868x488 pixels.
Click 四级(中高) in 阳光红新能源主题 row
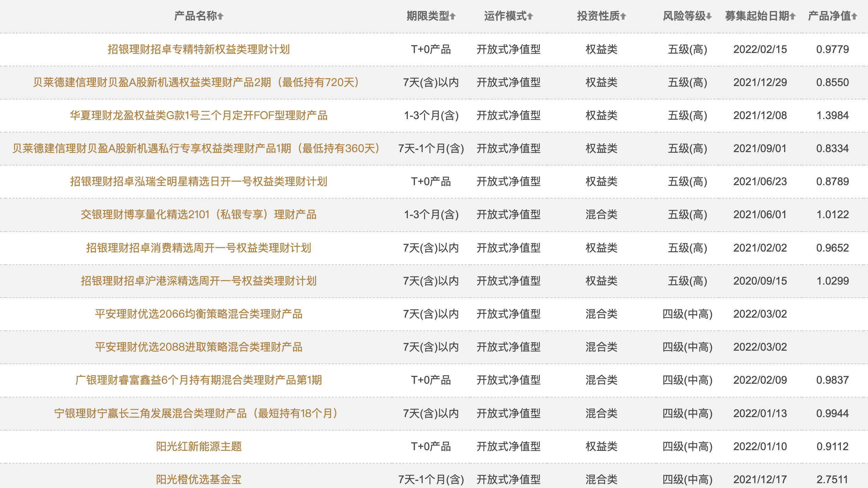click(687, 446)
